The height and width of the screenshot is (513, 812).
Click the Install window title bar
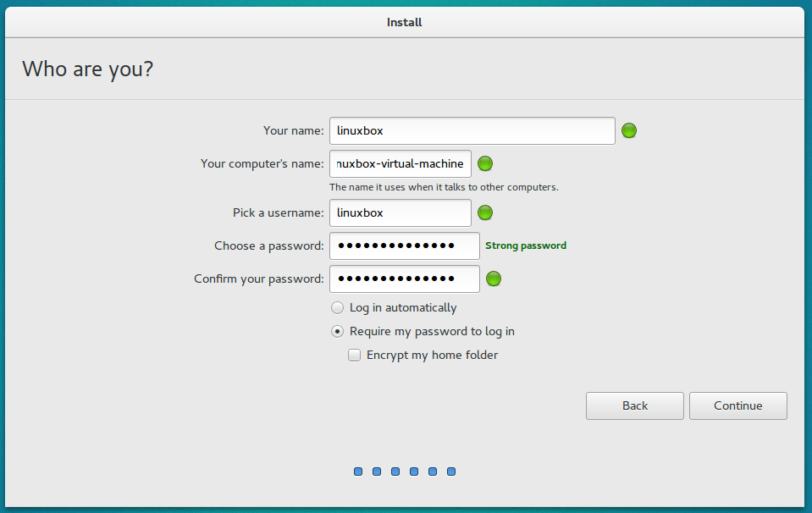coord(405,22)
